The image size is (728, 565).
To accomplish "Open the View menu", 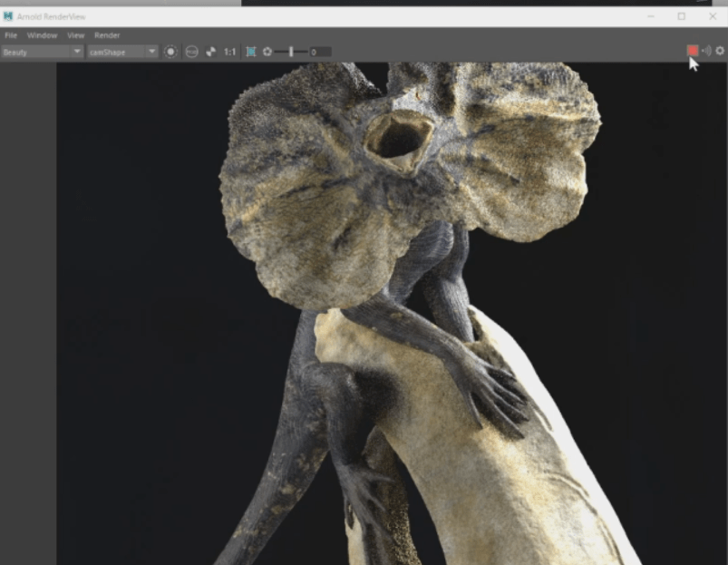I will pos(75,34).
